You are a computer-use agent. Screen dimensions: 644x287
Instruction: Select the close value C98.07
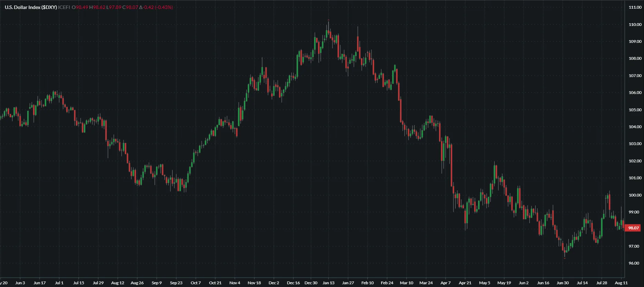click(x=130, y=7)
